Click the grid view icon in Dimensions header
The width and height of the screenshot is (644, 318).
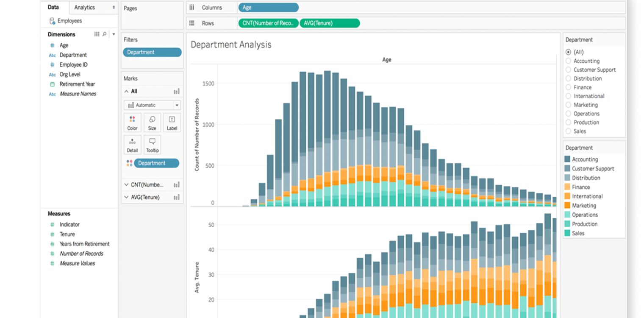97,34
